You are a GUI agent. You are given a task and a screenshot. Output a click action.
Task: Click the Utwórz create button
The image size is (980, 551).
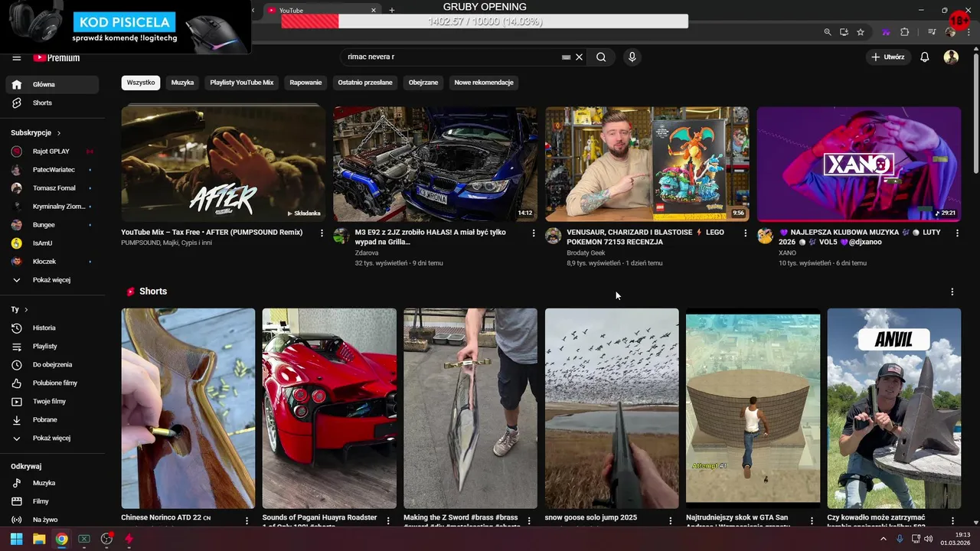point(887,57)
